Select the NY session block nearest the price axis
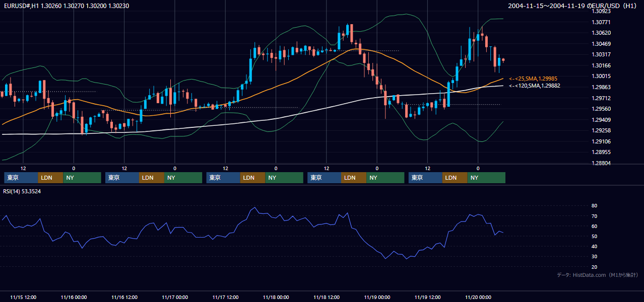Viewport: 644px width, 302px height. [x=486, y=178]
